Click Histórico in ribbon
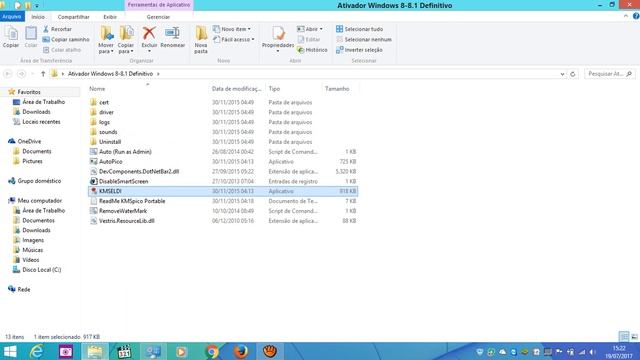This screenshot has height=360, width=640. (312, 50)
